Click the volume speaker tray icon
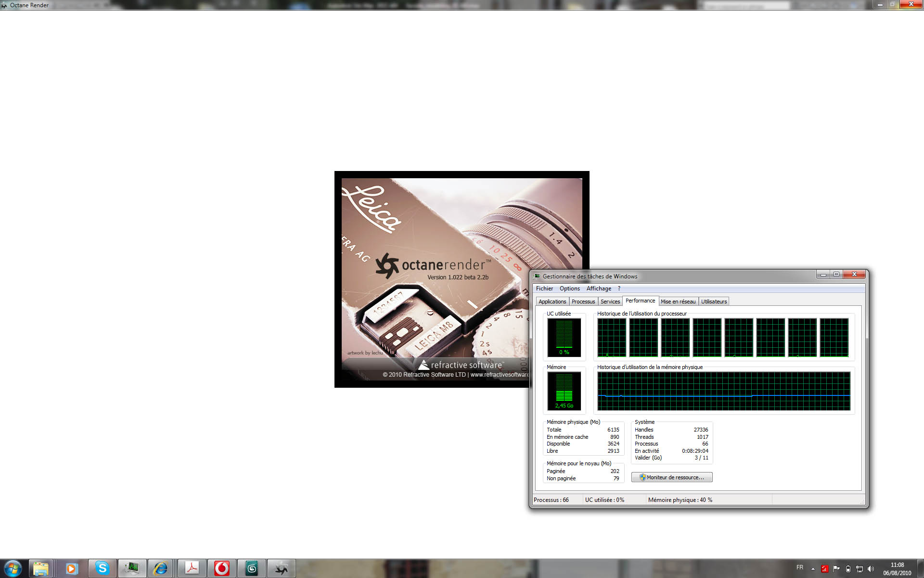The height and width of the screenshot is (578, 924). click(871, 569)
